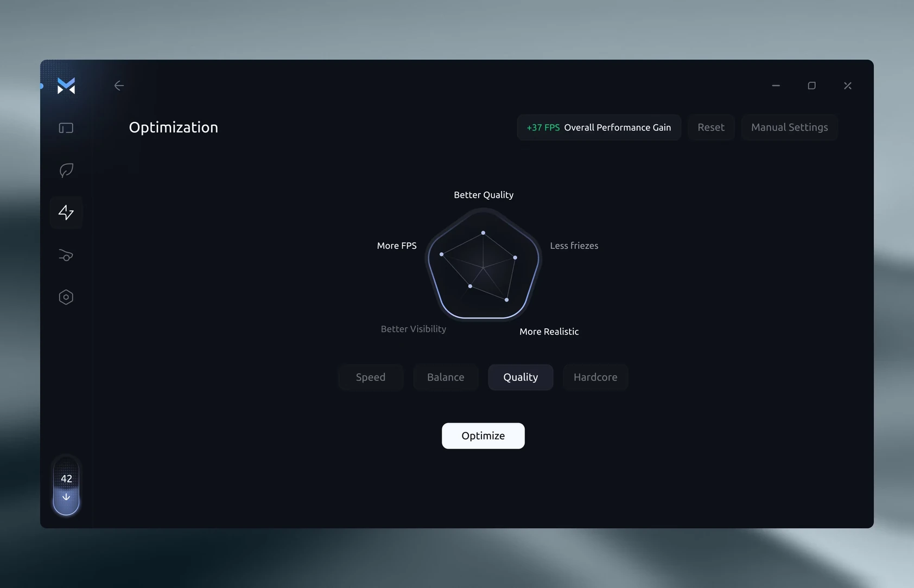Viewport: 914px width, 588px height.
Task: Select the Speed preset
Action: point(371,377)
